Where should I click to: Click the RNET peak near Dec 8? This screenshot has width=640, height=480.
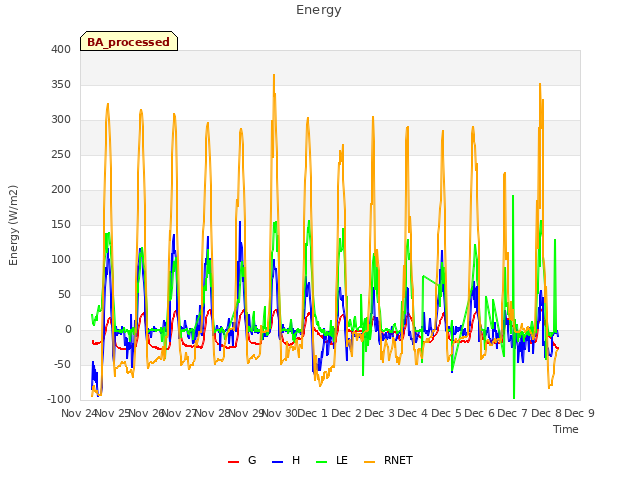(x=540, y=84)
